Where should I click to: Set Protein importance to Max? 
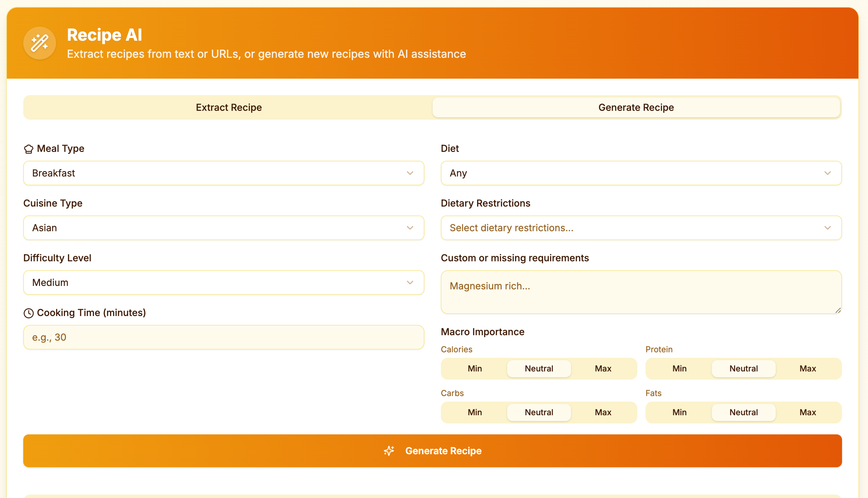point(808,369)
